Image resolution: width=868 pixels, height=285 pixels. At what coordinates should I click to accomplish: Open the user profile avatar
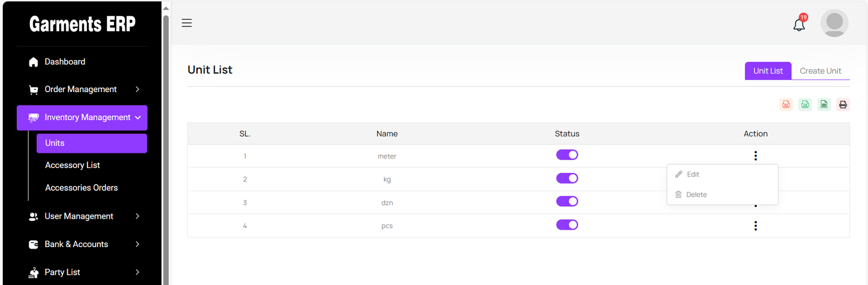point(834,23)
